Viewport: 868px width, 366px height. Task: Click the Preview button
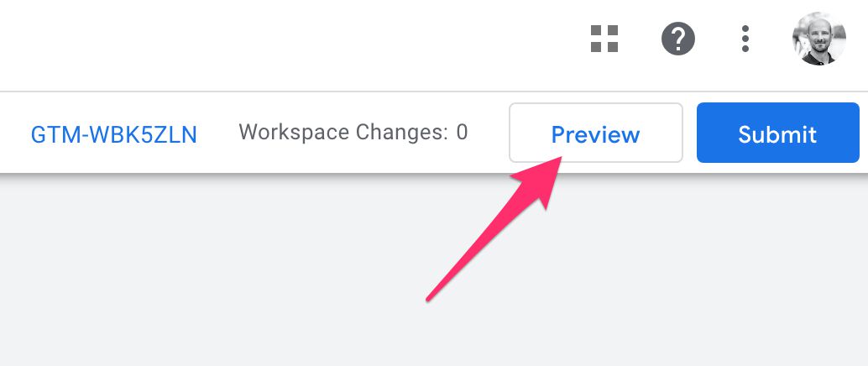tap(596, 133)
